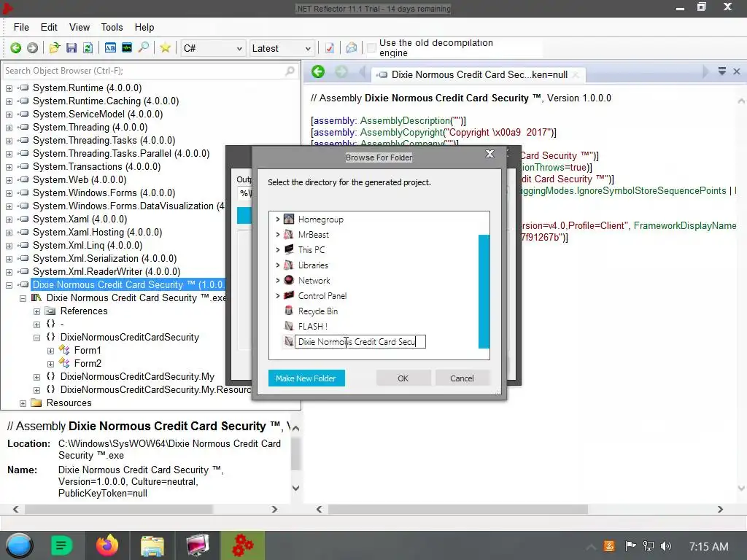Screen dimensions: 747x560
Task: Open the monitor app taskbar icon
Action: coord(197,545)
